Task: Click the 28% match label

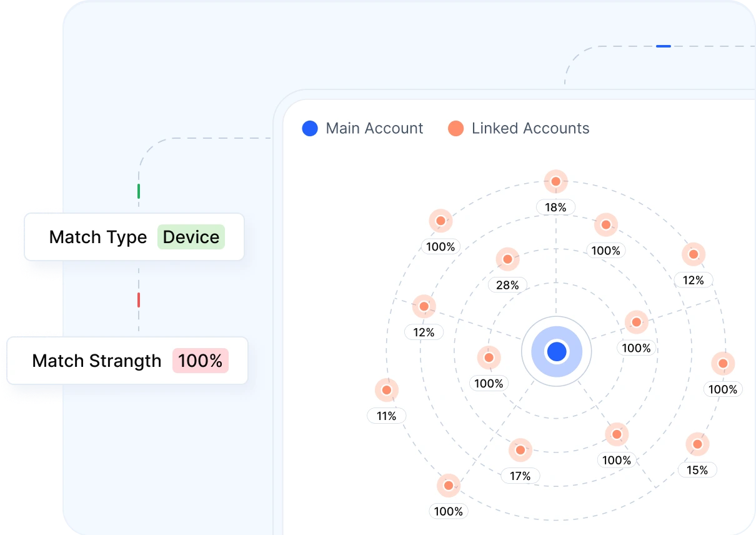Action: pyautogui.click(x=507, y=285)
